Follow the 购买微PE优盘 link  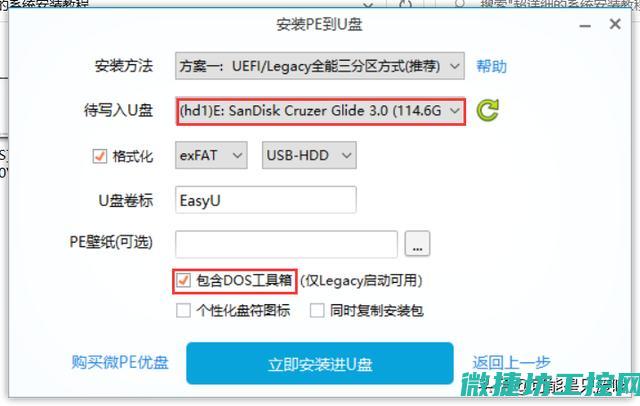click(120, 362)
